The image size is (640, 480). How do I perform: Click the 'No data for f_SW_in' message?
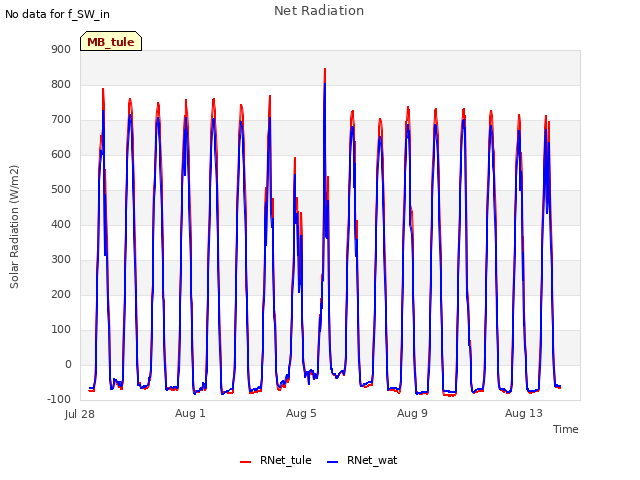(57, 14)
